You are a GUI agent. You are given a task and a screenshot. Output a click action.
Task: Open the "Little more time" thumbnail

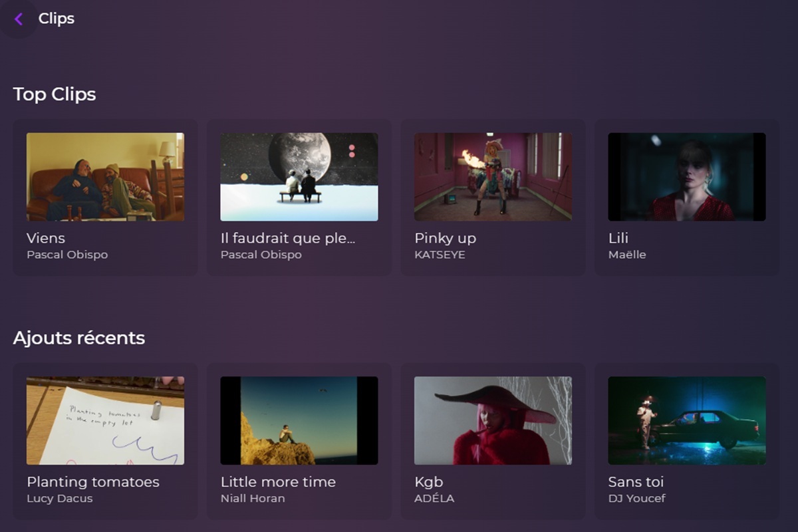[x=299, y=420]
